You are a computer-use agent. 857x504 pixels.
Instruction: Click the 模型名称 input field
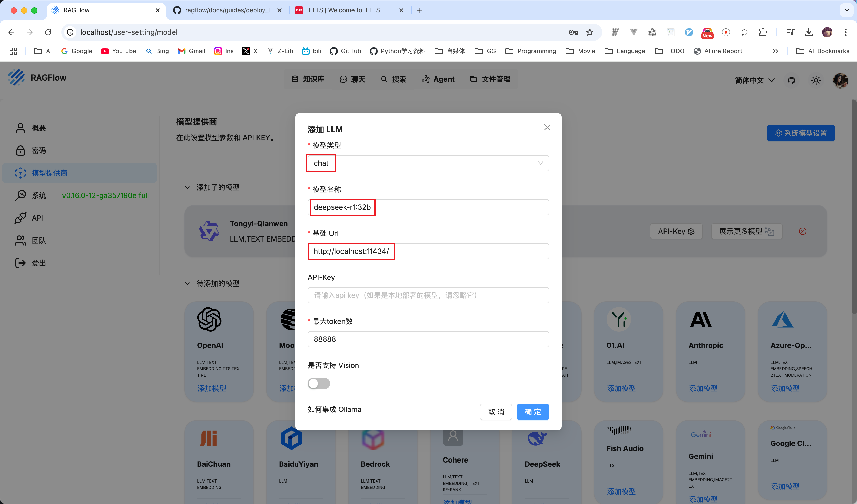click(428, 207)
